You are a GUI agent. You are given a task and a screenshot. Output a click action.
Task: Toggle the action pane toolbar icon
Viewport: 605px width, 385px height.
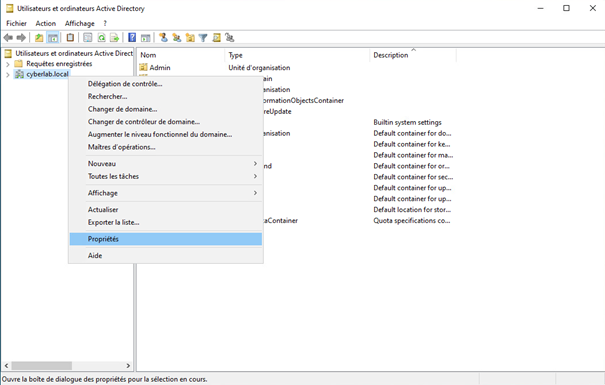(x=145, y=38)
